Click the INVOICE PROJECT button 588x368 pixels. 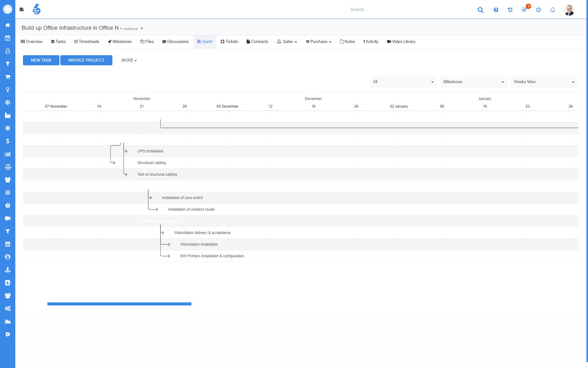click(x=86, y=60)
